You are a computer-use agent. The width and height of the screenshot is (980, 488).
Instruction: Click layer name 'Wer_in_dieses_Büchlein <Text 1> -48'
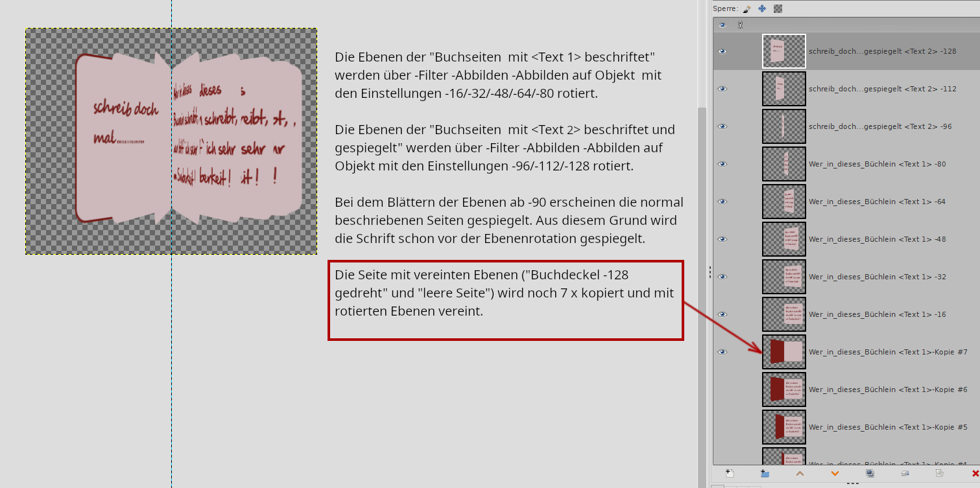[877, 239]
